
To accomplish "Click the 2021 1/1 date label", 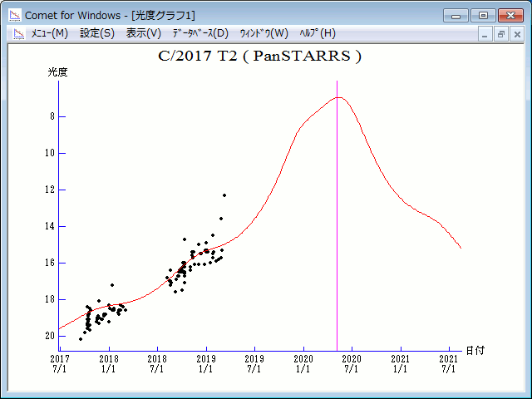I will click(x=401, y=364).
